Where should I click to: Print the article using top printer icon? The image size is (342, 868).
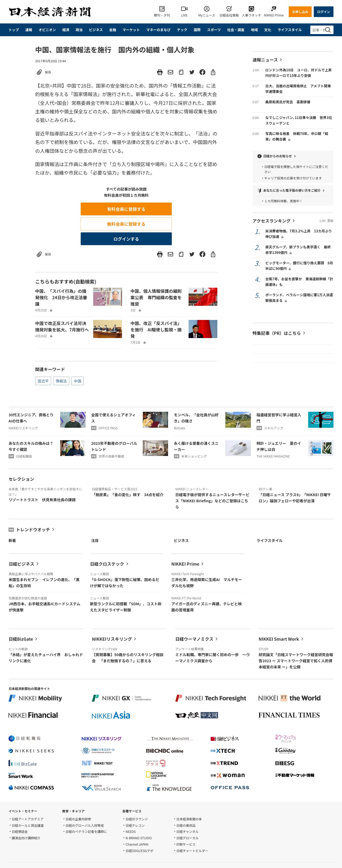click(x=160, y=72)
